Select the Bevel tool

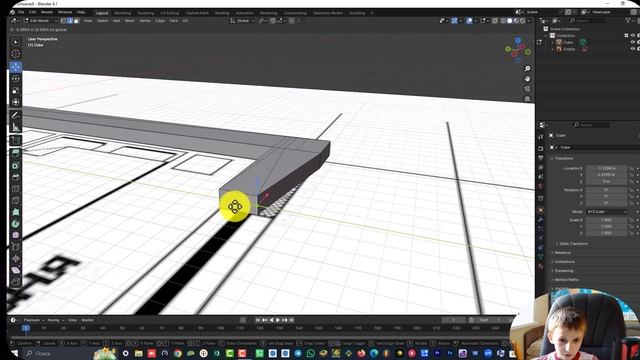pyautogui.click(x=16, y=177)
